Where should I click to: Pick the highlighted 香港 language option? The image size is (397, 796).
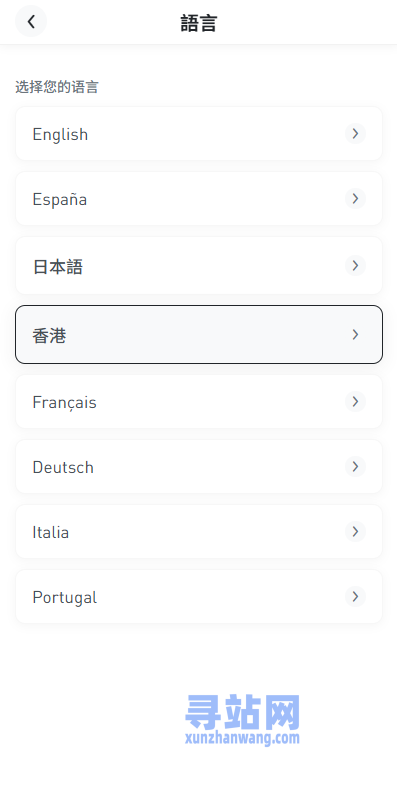(x=199, y=335)
